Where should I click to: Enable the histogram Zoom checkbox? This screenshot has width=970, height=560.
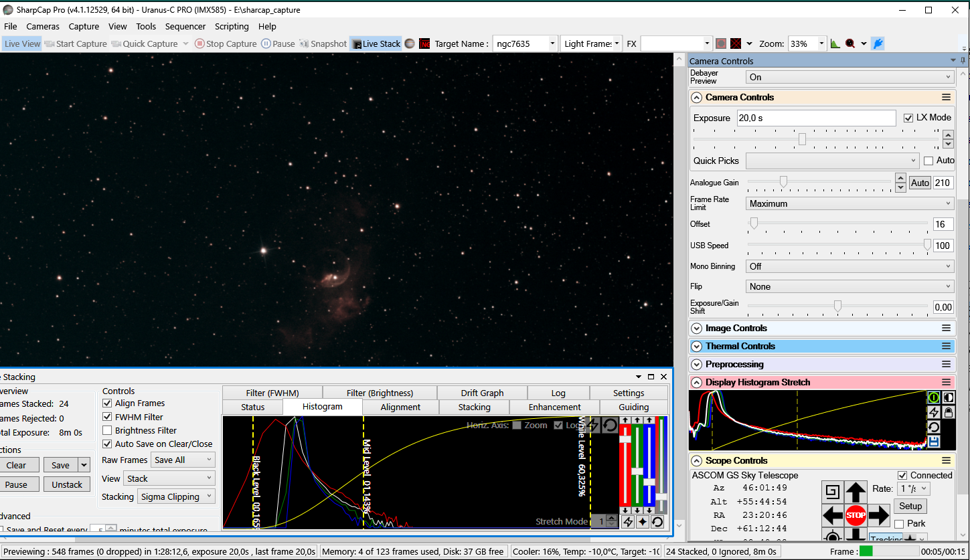(x=517, y=426)
